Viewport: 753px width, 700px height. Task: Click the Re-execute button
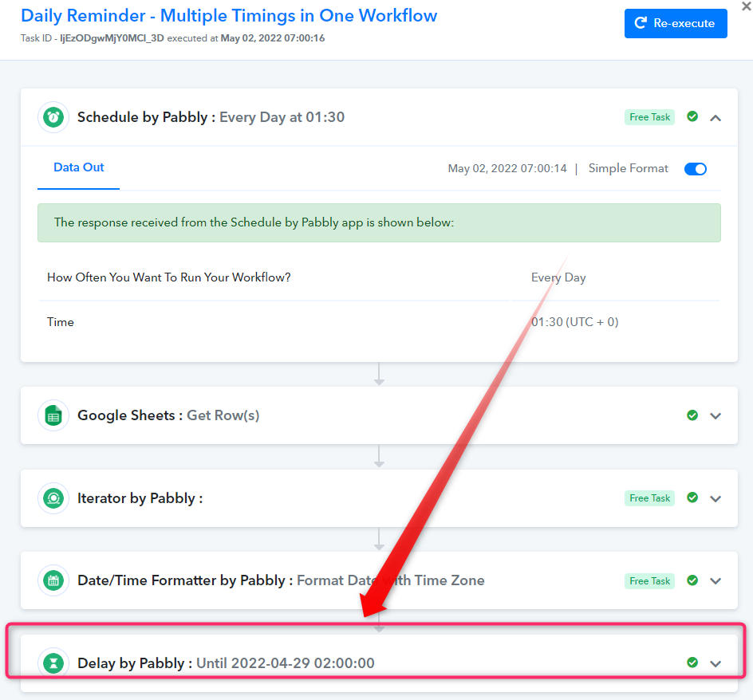675,23
